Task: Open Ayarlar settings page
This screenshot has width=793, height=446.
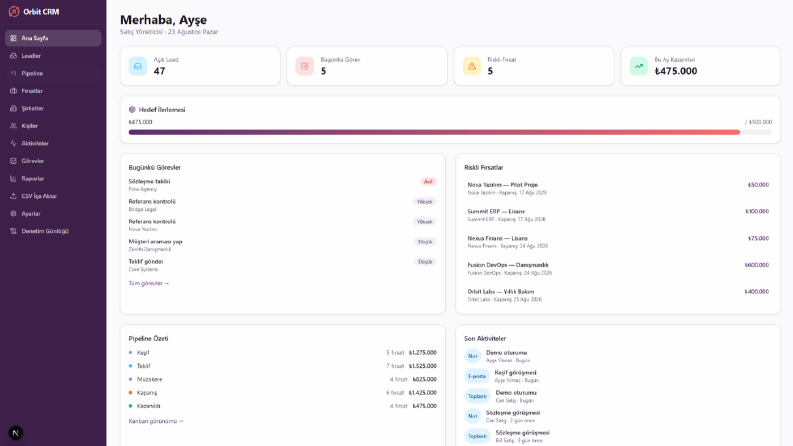Action: (53, 213)
